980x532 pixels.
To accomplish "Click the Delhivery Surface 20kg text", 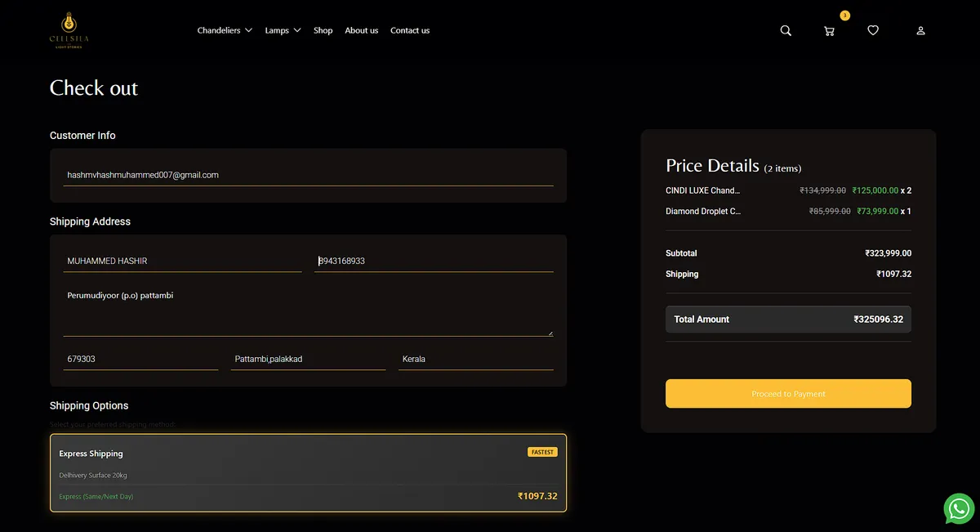I will 93,475.
